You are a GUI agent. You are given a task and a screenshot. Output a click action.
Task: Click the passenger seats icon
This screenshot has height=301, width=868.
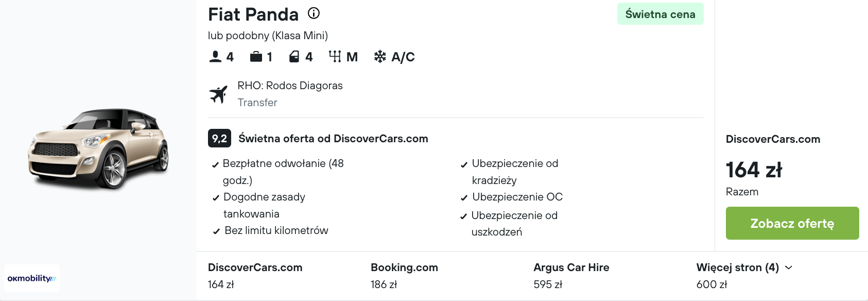(x=215, y=56)
